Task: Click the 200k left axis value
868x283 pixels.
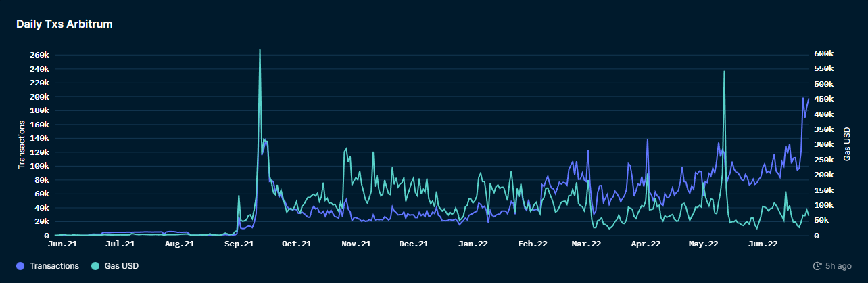Action: pyautogui.click(x=40, y=97)
